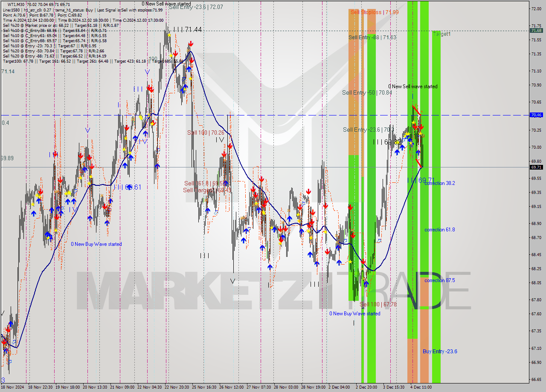Select the 'correction 87.5' label
This screenshot has height=392, width=546.
click(x=439, y=280)
